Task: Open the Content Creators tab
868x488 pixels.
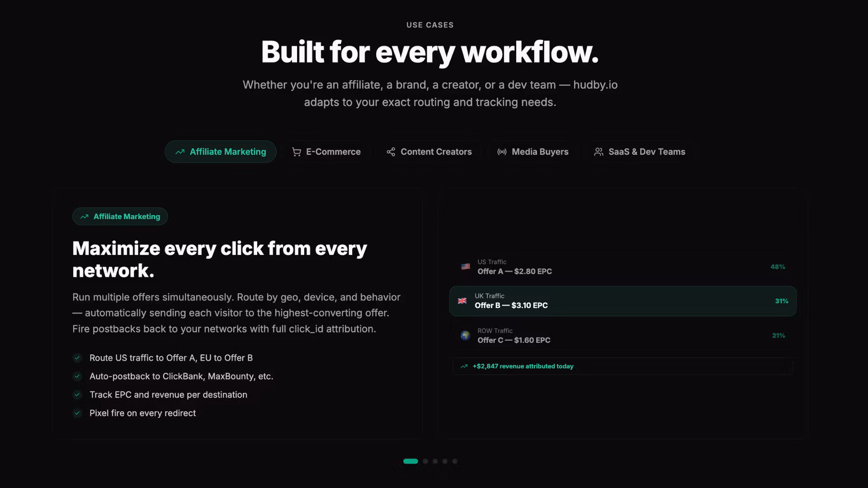Action: 429,152
